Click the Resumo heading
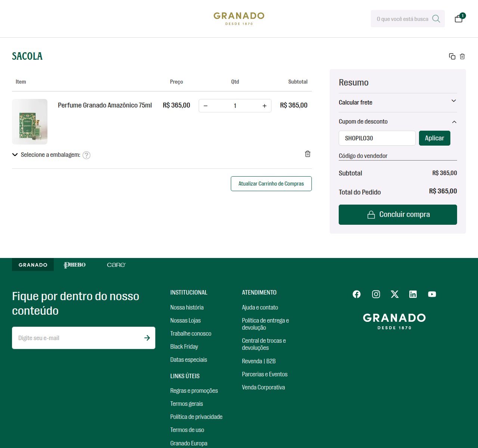This screenshot has width=478, height=448. [x=354, y=83]
